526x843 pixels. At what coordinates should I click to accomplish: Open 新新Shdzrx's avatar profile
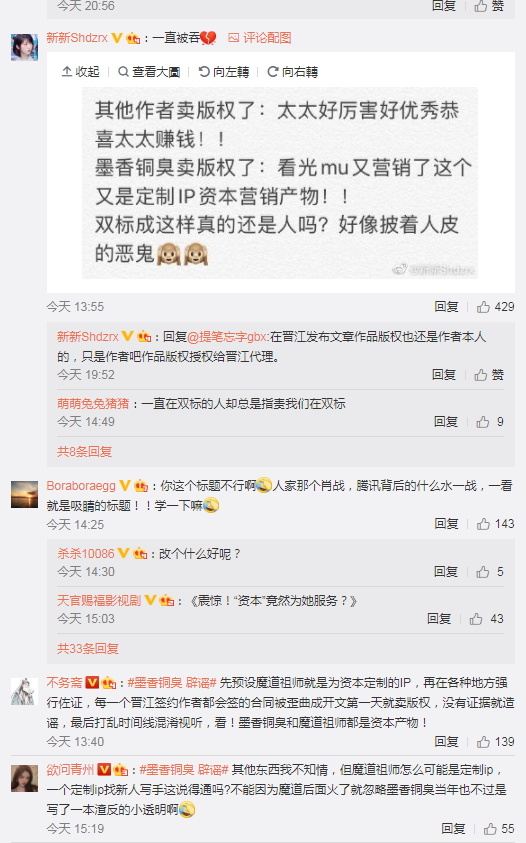24,47
